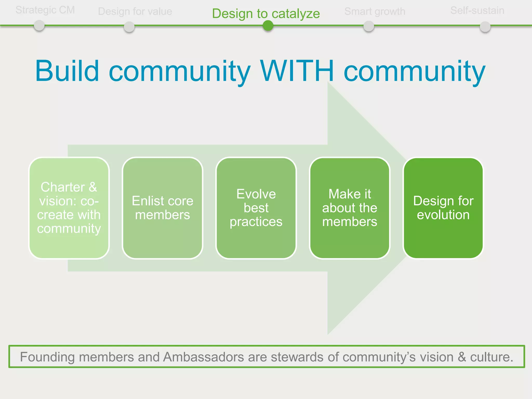The width and height of the screenshot is (532, 399).
Task: Select the Design to catalyze heading
Action: pyautogui.click(x=266, y=14)
